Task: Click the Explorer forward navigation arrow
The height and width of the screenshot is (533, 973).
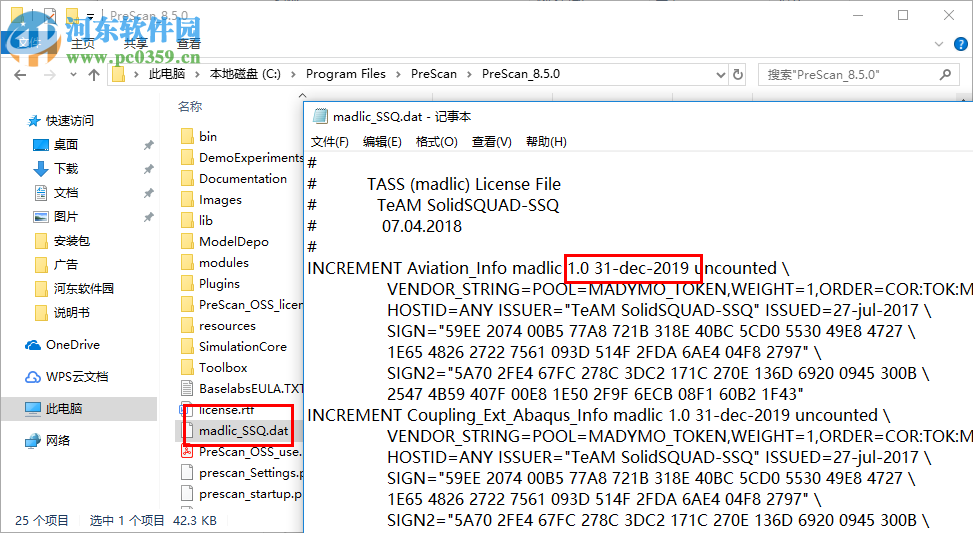Action: pyautogui.click(x=50, y=75)
